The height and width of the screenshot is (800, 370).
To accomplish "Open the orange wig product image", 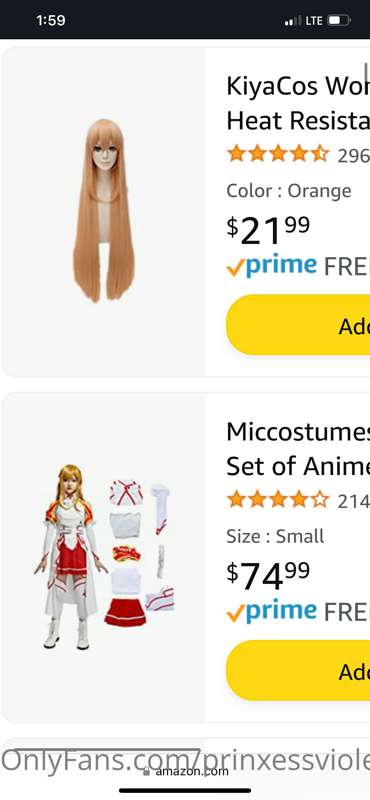I will click(x=104, y=211).
